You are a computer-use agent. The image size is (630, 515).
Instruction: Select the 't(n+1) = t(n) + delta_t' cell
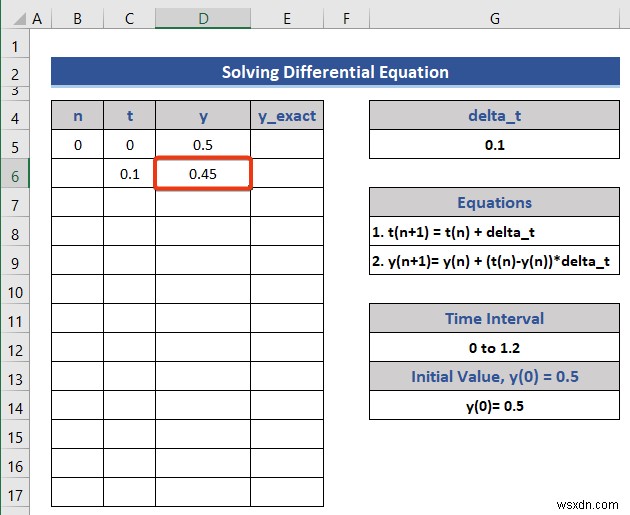pos(495,231)
